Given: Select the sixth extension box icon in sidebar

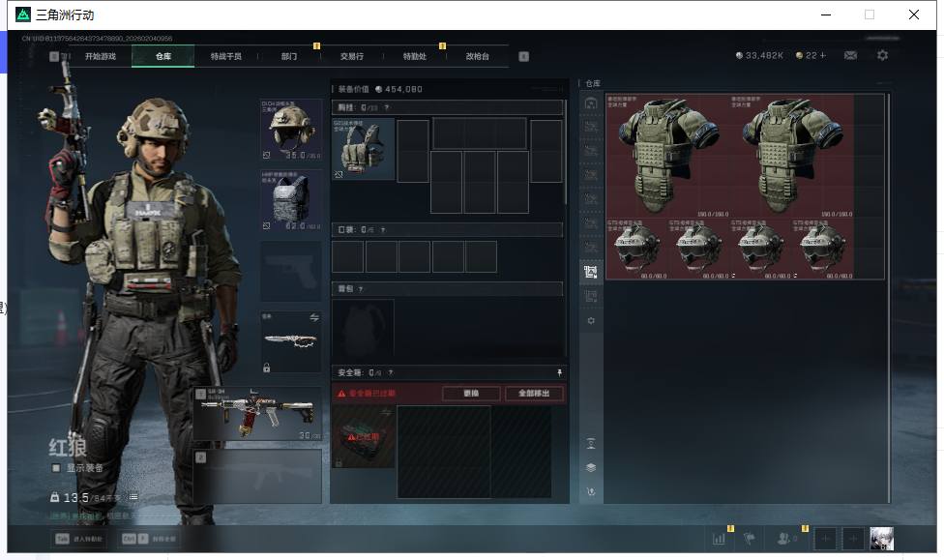Looking at the screenshot, I should pyautogui.click(x=591, y=247).
